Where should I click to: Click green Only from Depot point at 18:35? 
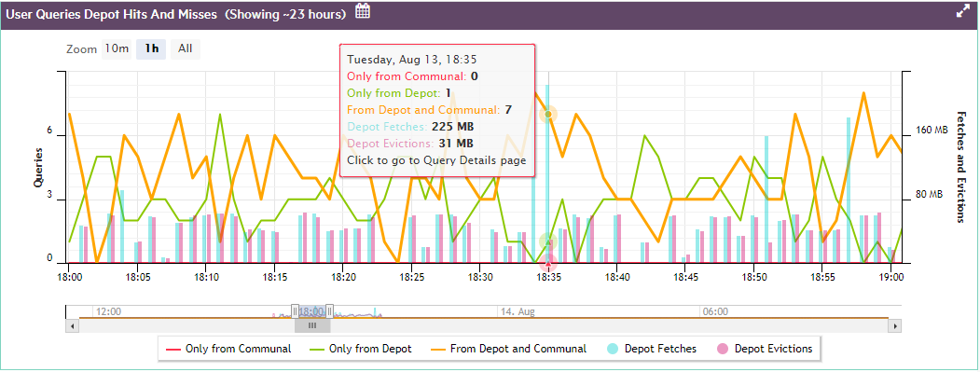[548, 241]
